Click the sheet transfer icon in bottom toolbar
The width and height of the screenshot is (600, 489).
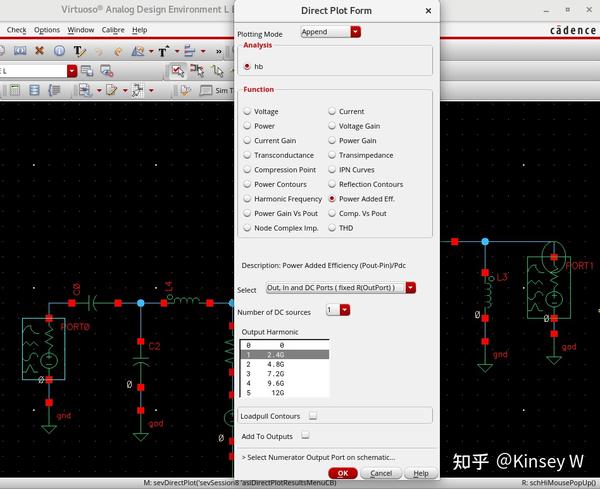85,90
